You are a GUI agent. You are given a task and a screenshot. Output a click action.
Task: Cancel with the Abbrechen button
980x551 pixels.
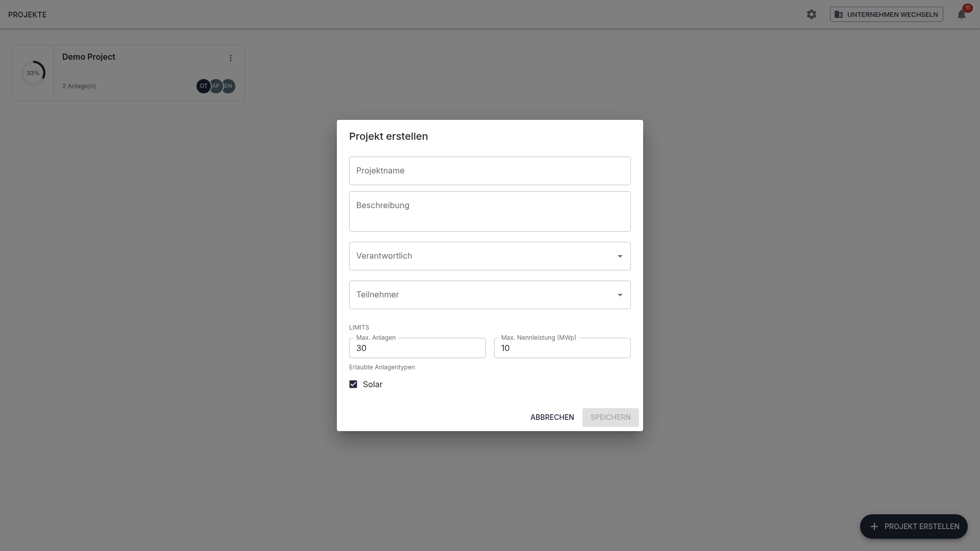pos(552,417)
